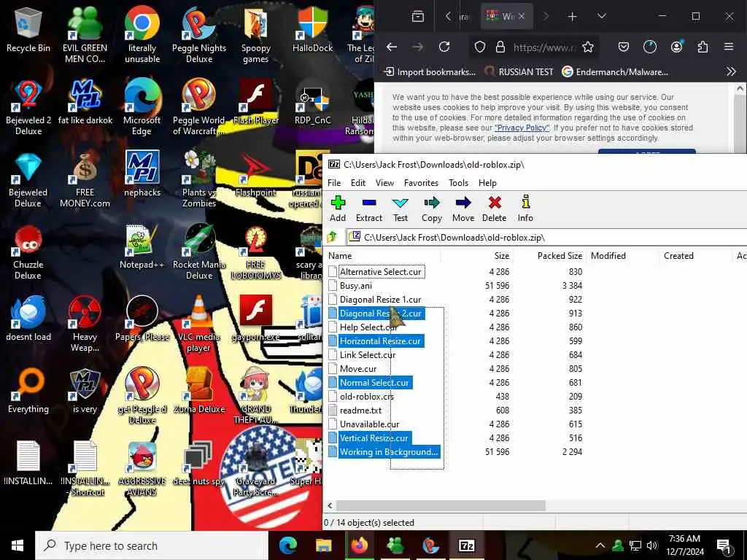Open the Edit menu in 7-Zip
The image size is (747, 560).
[x=357, y=183]
